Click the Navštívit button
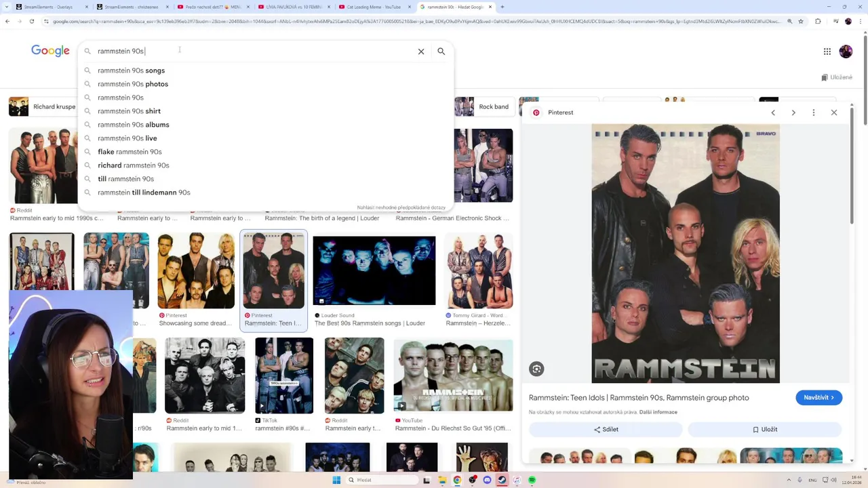The image size is (868, 488). pyautogui.click(x=818, y=398)
